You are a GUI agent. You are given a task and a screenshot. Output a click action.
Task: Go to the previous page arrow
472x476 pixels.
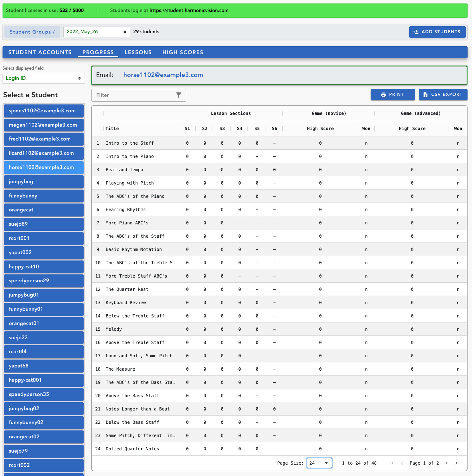[x=402, y=463]
